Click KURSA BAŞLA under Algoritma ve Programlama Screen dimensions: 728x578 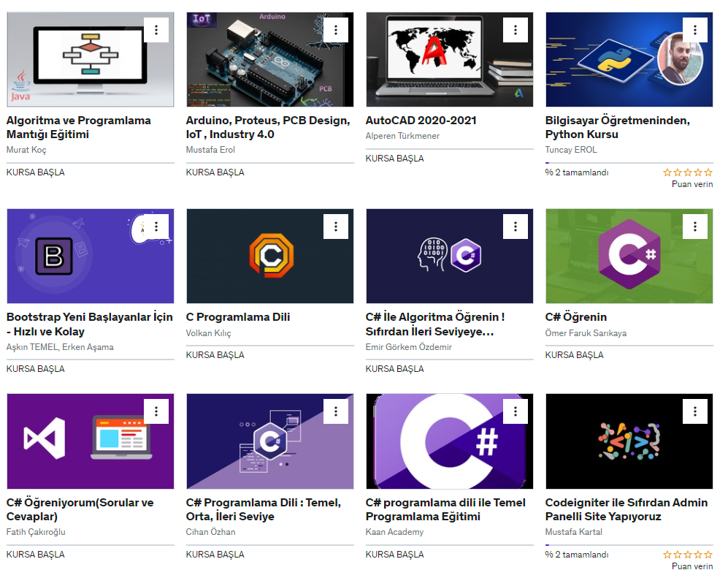coord(36,172)
